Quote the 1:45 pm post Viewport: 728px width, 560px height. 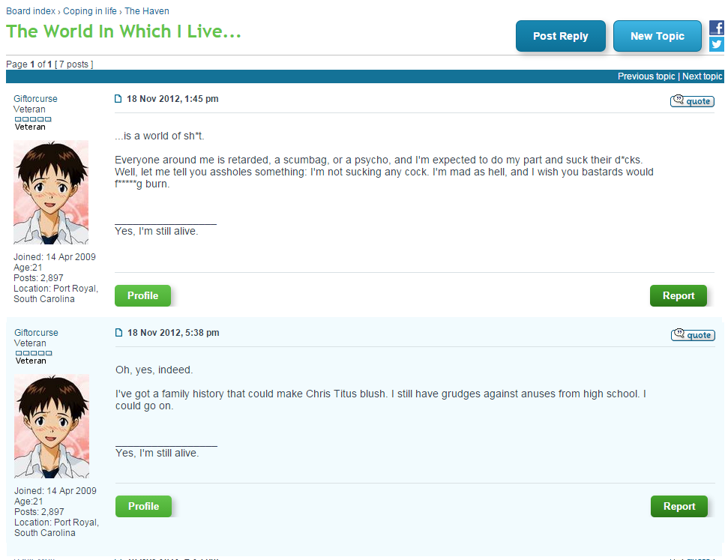pos(692,100)
